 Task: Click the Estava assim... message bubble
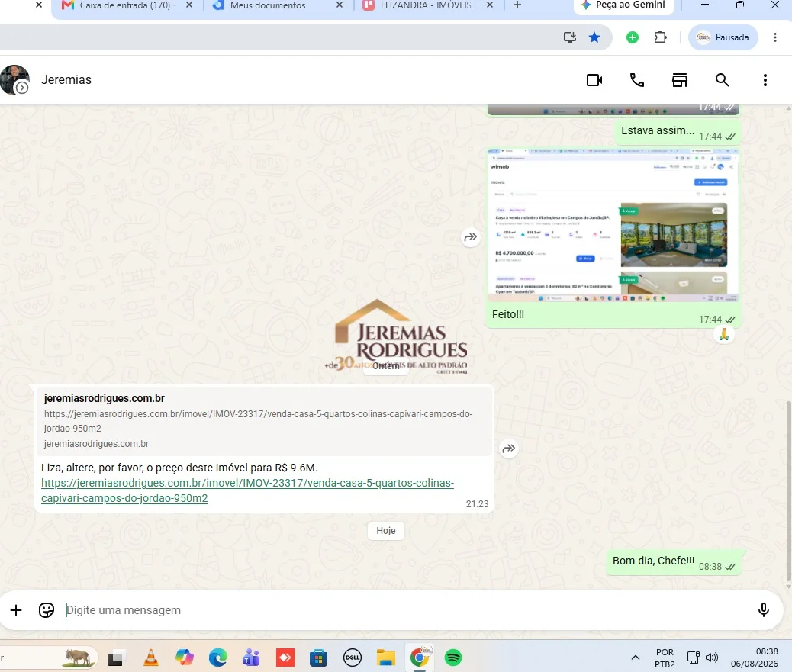click(x=678, y=132)
